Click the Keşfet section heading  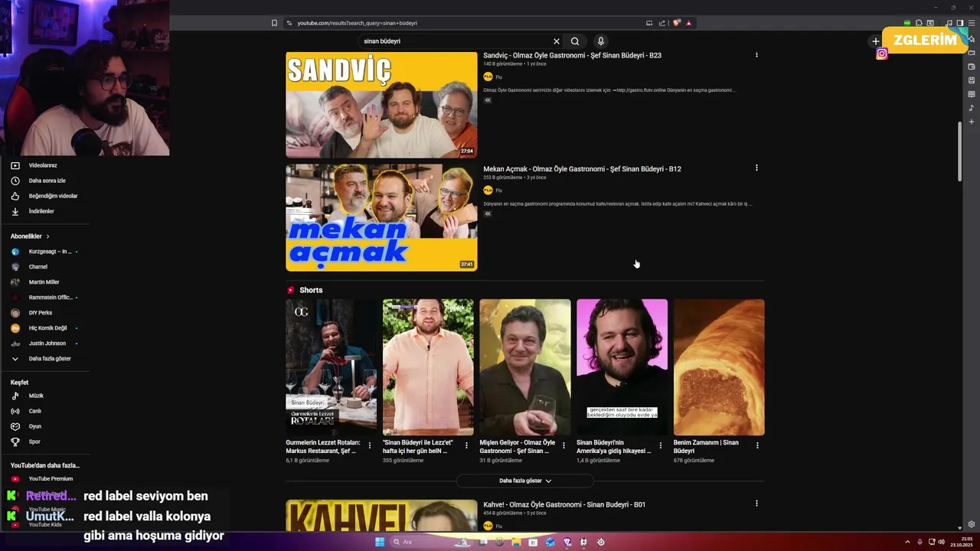[19, 383]
